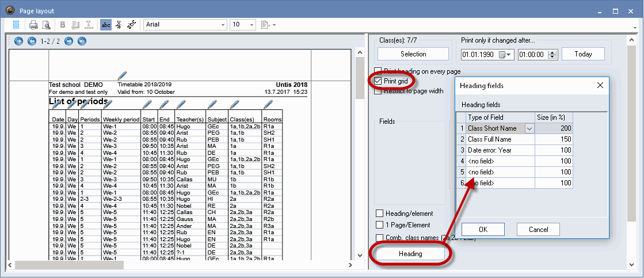This screenshot has height=278, width=644.
Task: Click the Untis 2018 text in preview
Action: click(291, 85)
